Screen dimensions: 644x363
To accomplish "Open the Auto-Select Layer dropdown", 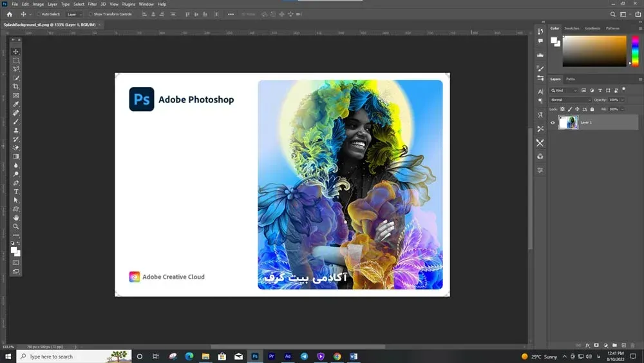I will (74, 14).
